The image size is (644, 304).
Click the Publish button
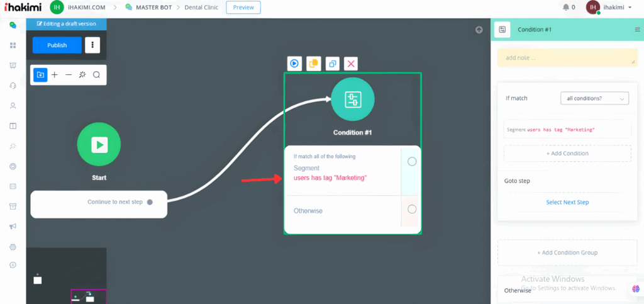pos(57,45)
